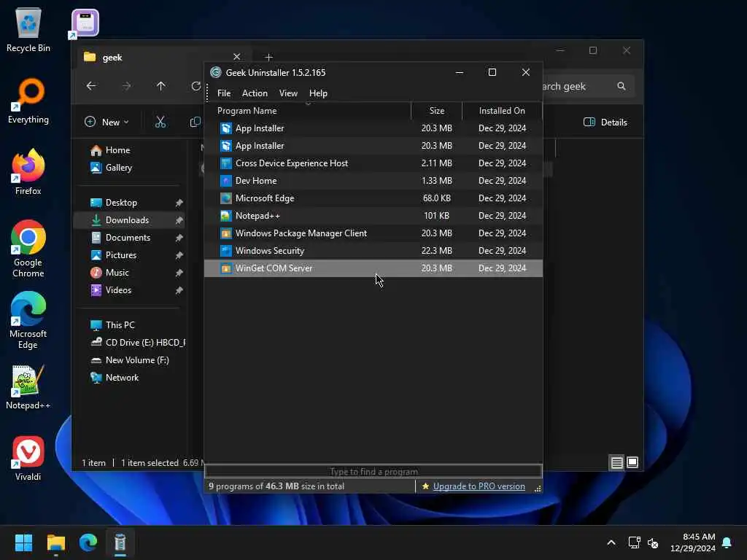Viewport: 747px width, 560px height.
Task: Switch Explorer to large thumbnails view
Action: tap(632, 462)
